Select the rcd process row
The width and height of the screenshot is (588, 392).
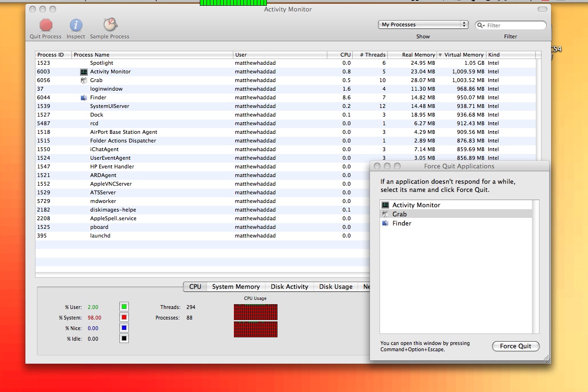click(x=286, y=123)
